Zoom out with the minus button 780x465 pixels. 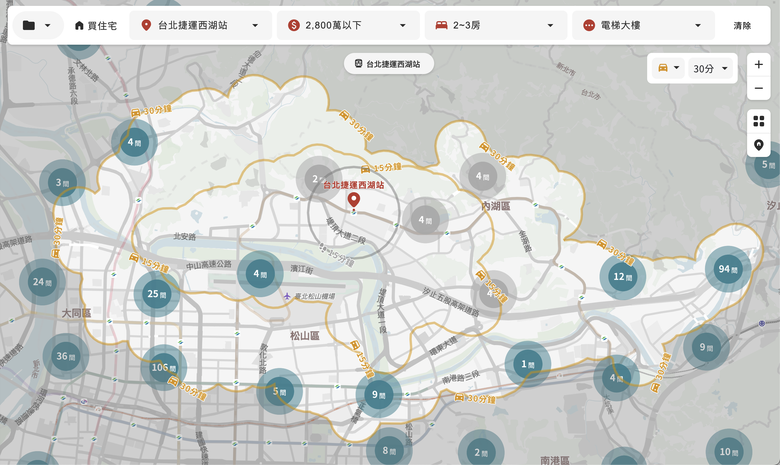pyautogui.click(x=759, y=89)
